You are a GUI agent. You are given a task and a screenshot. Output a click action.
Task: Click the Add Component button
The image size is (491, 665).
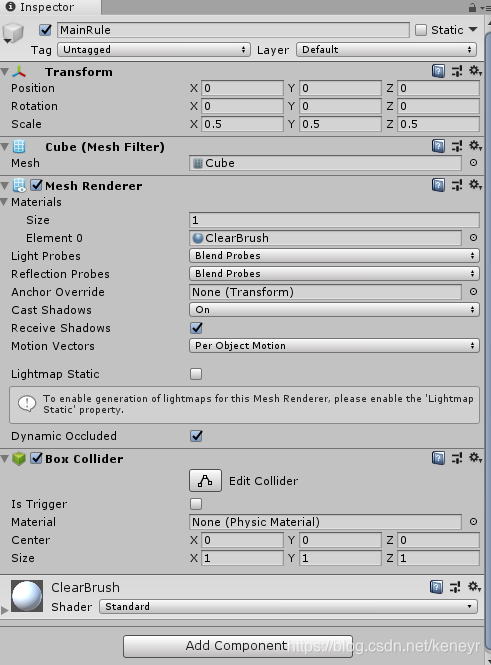[x=237, y=645]
